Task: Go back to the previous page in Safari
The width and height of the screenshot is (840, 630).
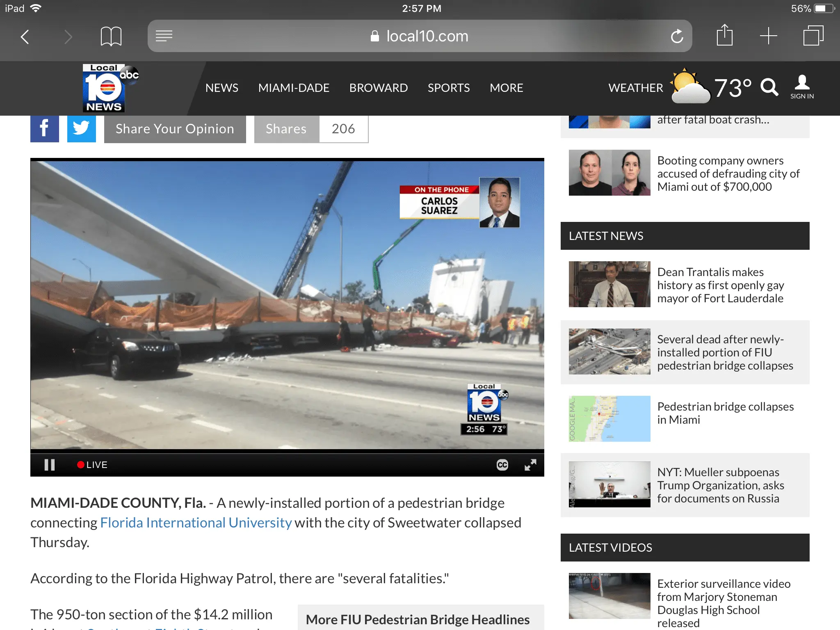Action: 25,37
